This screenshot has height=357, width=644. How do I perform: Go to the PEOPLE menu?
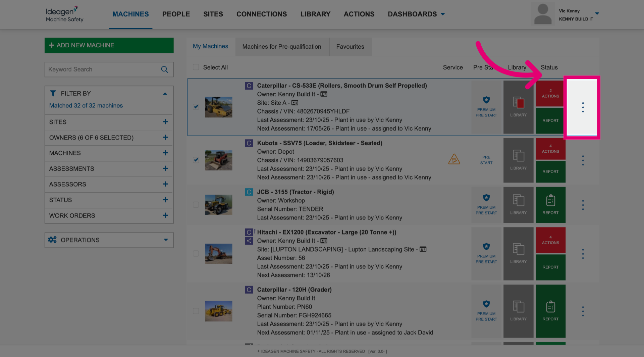[x=176, y=14]
